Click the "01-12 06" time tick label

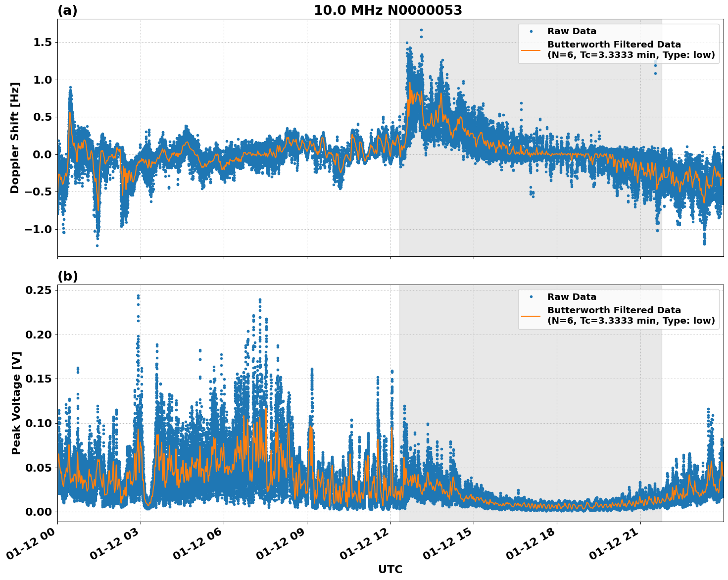coord(199,544)
